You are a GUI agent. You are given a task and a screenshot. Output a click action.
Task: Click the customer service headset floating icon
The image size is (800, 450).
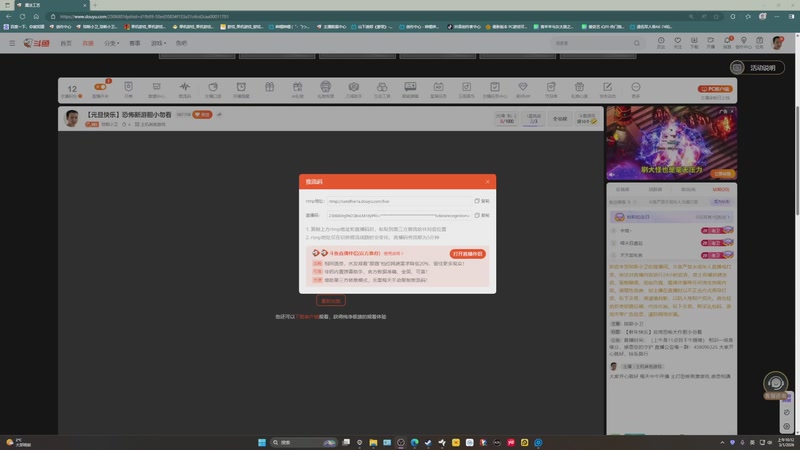[775, 384]
